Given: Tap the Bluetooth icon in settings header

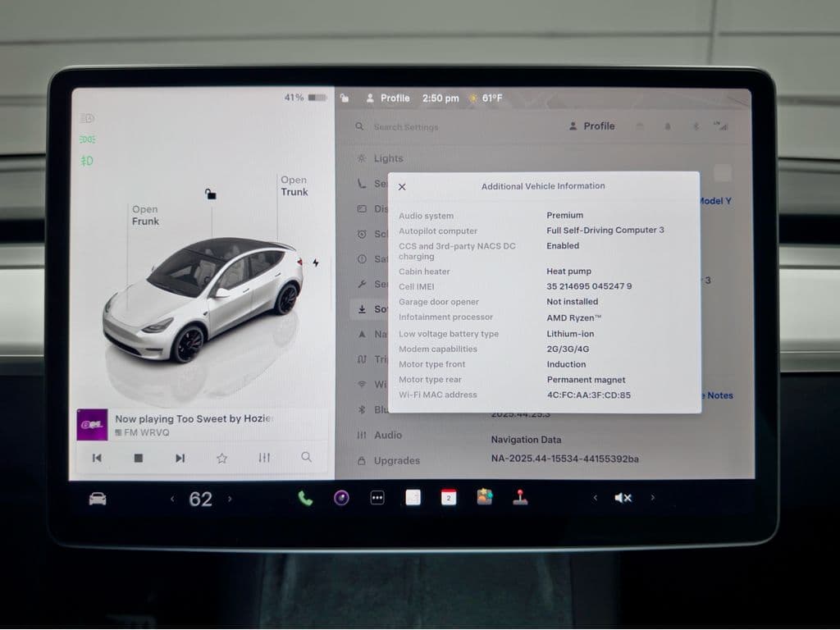Looking at the screenshot, I should (696, 126).
